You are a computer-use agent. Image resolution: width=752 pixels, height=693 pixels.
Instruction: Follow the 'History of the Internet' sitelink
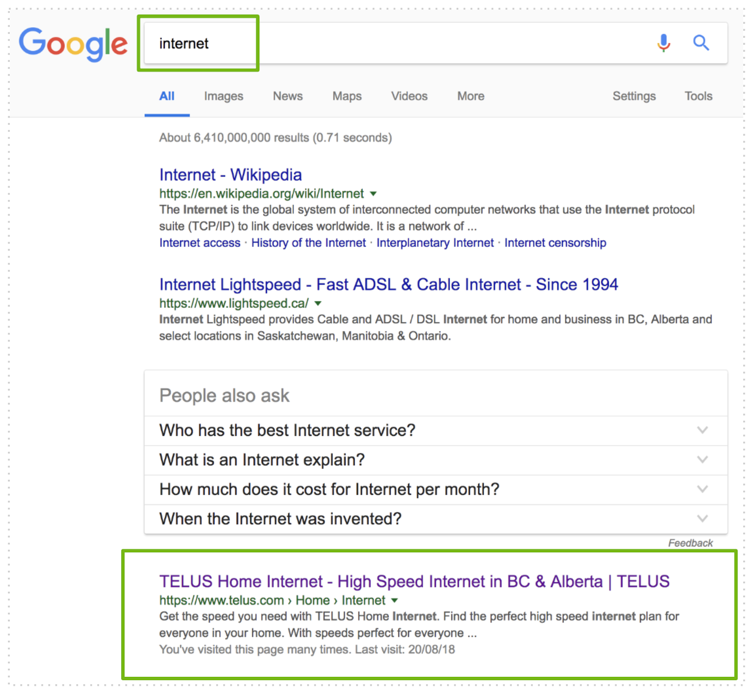coord(308,243)
